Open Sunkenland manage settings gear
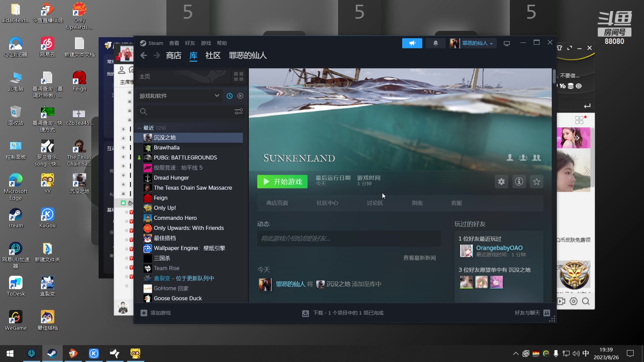The width and height of the screenshot is (644, 362). (x=501, y=182)
